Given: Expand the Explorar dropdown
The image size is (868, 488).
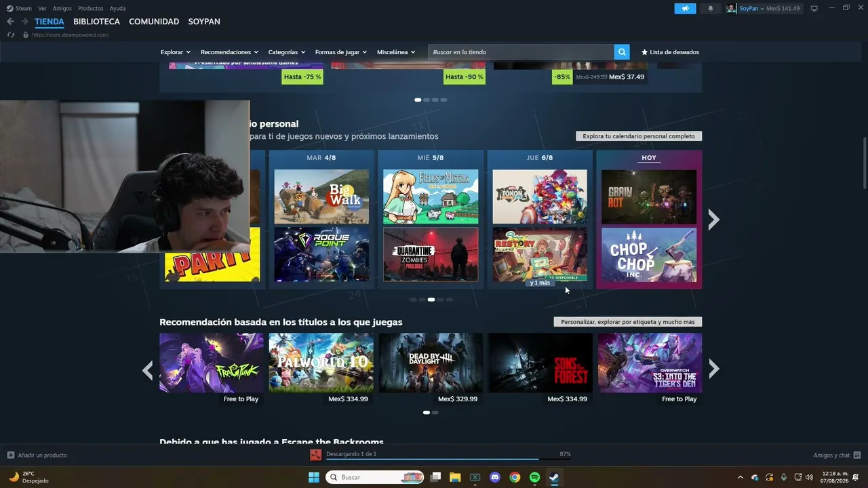Looking at the screenshot, I should coord(176,52).
